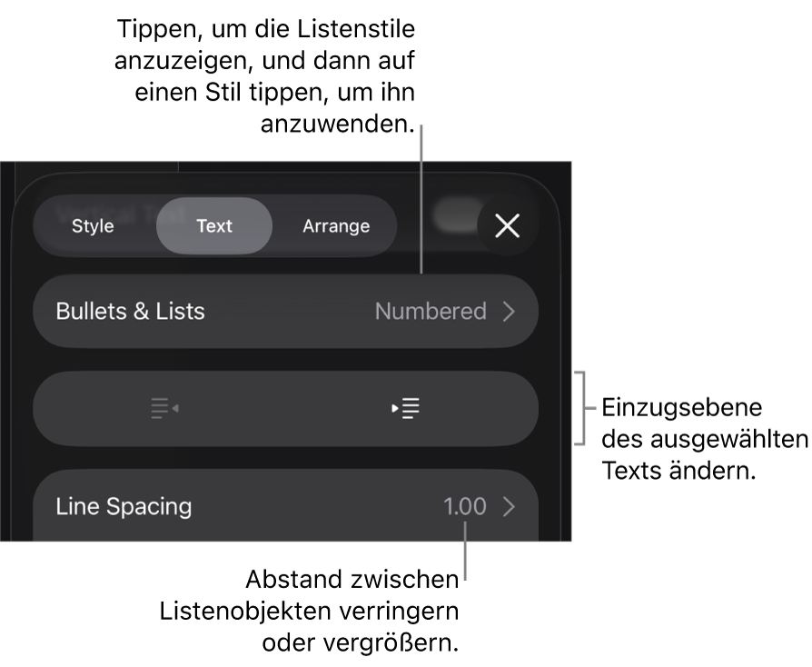Open the Numbered list style dropdown
812x667 pixels.
click(431, 311)
